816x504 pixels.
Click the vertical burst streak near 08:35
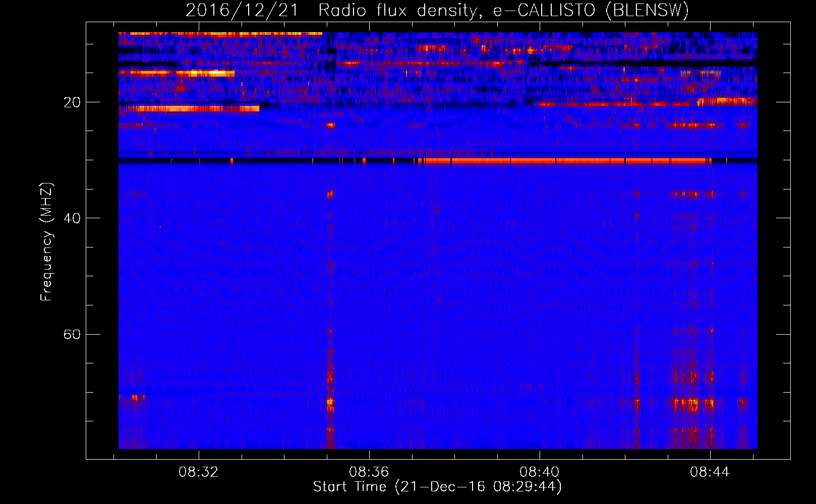[330, 320]
